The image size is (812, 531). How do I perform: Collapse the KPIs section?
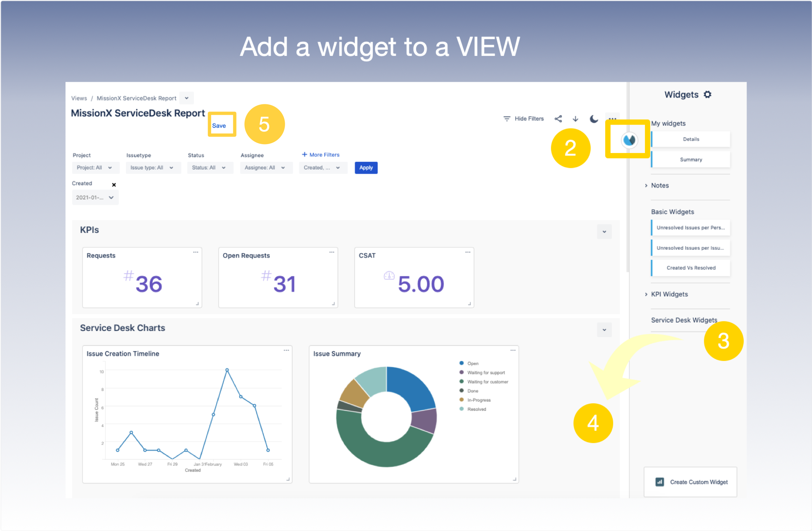[604, 232]
